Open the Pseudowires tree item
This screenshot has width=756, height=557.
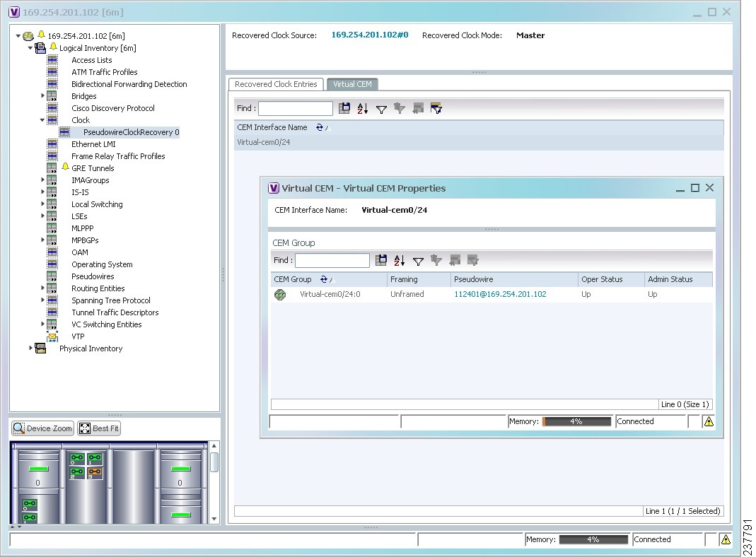coord(93,276)
